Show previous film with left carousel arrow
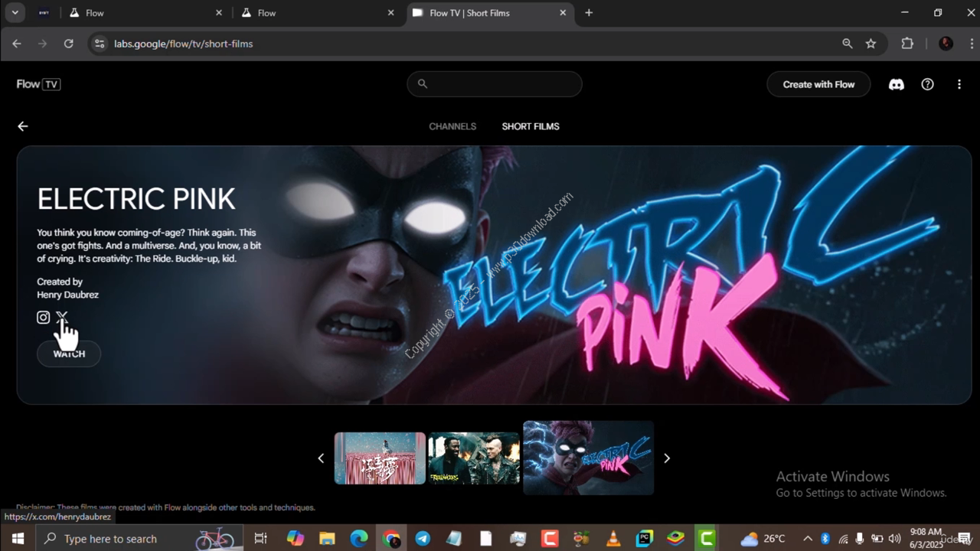Viewport: 980px width, 551px height. [321, 458]
